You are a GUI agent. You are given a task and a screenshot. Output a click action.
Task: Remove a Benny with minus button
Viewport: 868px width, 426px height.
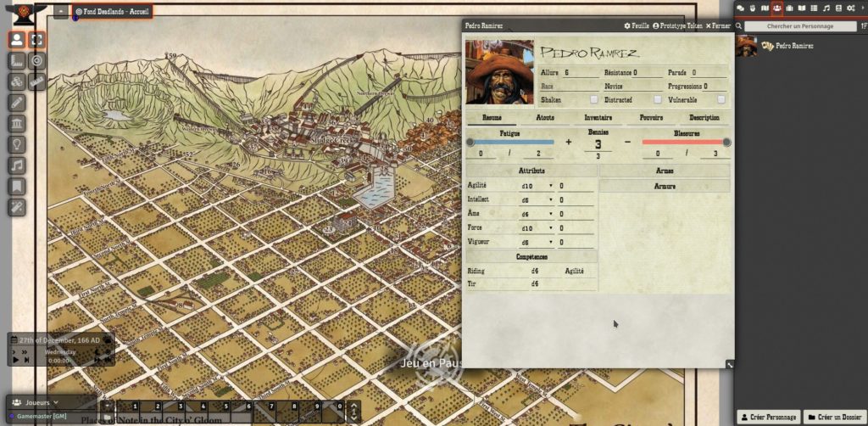627,143
